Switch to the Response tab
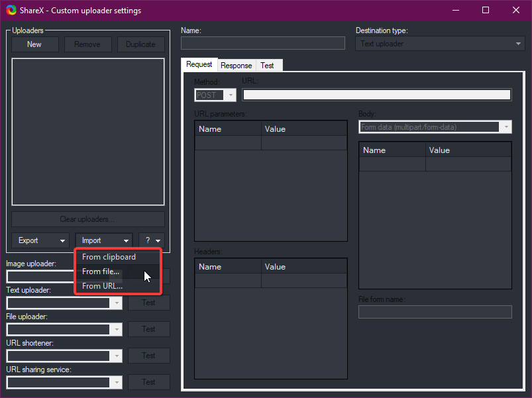Screen dimensions: 532x398 click(x=236, y=66)
